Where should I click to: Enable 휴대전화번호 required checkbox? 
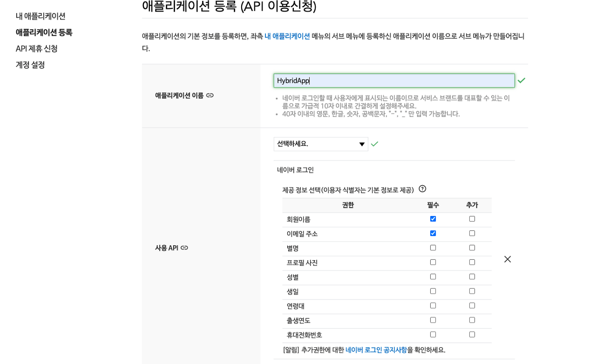(x=433, y=334)
